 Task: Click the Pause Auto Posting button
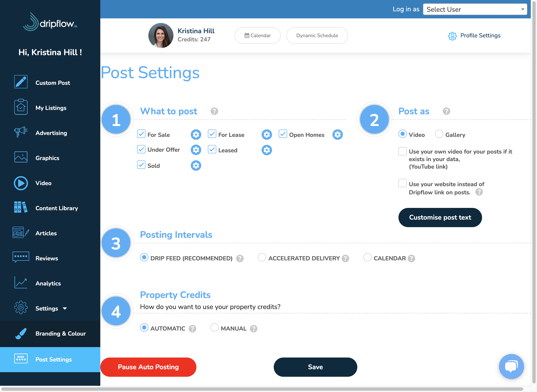[148, 367]
